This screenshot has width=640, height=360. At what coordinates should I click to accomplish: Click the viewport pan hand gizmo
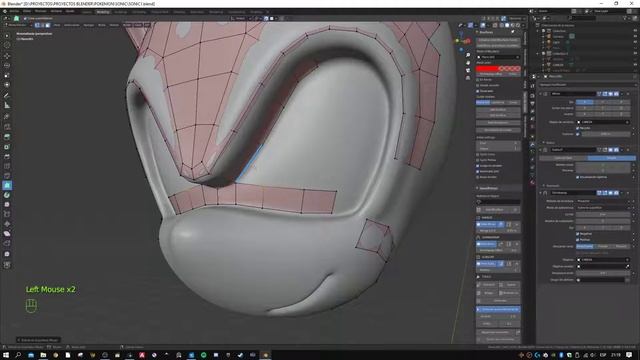click(x=468, y=62)
